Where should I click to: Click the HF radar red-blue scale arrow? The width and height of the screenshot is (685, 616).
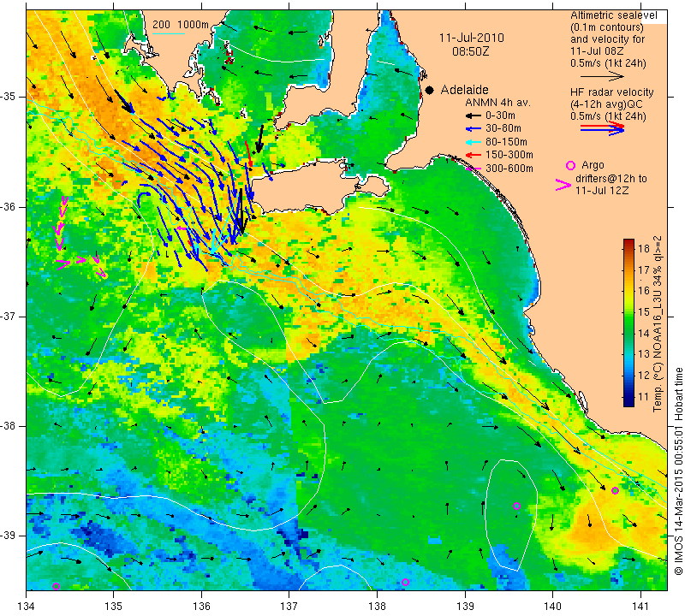pos(603,128)
